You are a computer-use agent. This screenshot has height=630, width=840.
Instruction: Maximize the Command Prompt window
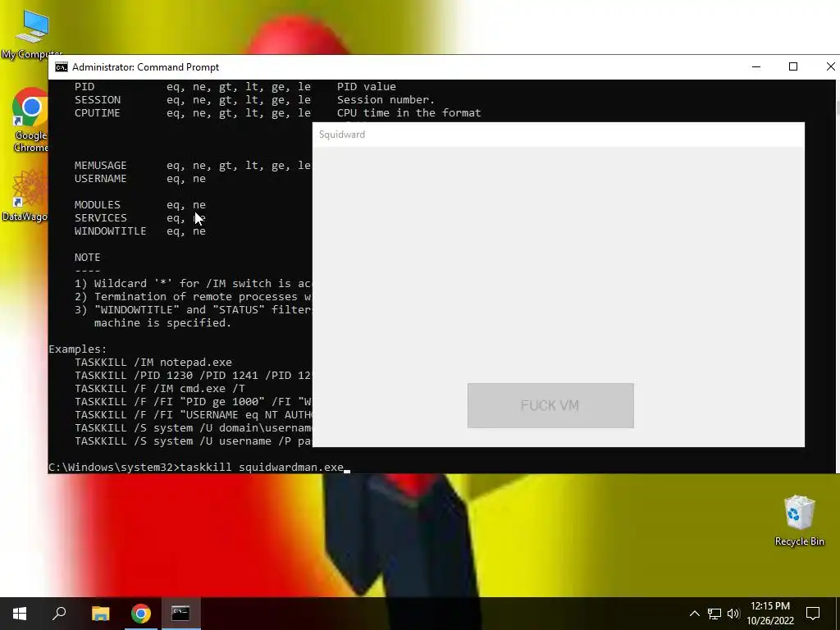[793, 67]
